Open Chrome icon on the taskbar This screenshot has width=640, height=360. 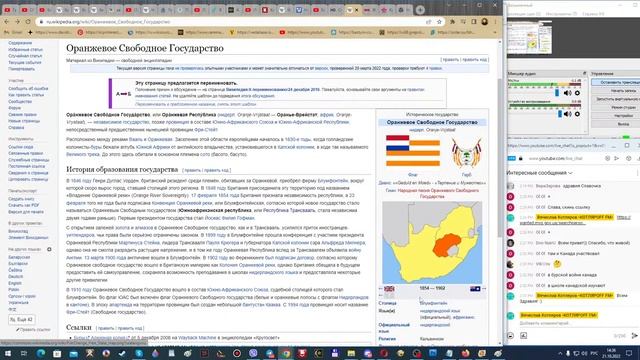[286, 353]
